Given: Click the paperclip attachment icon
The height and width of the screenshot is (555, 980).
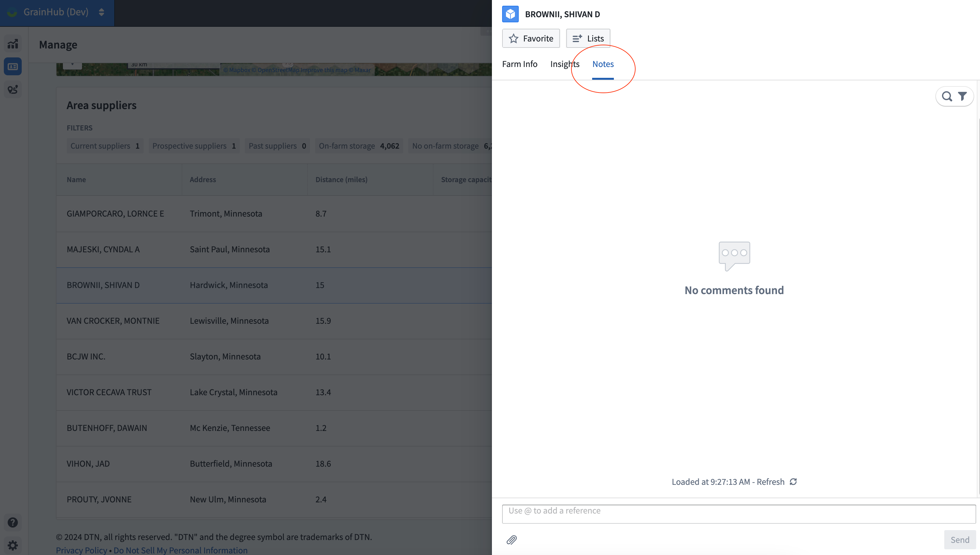Looking at the screenshot, I should click(512, 540).
